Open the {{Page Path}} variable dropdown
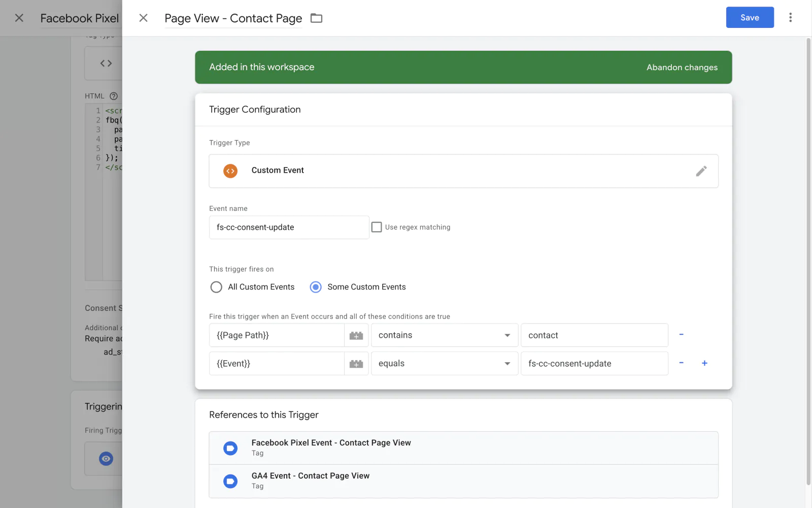Screen dimensions: 812x508 click(277, 335)
